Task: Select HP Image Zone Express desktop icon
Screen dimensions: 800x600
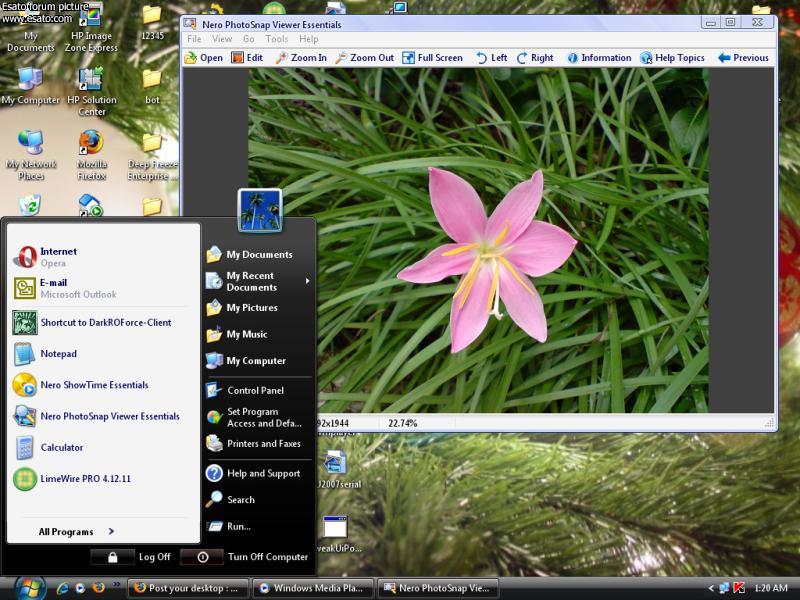Action: 91,28
